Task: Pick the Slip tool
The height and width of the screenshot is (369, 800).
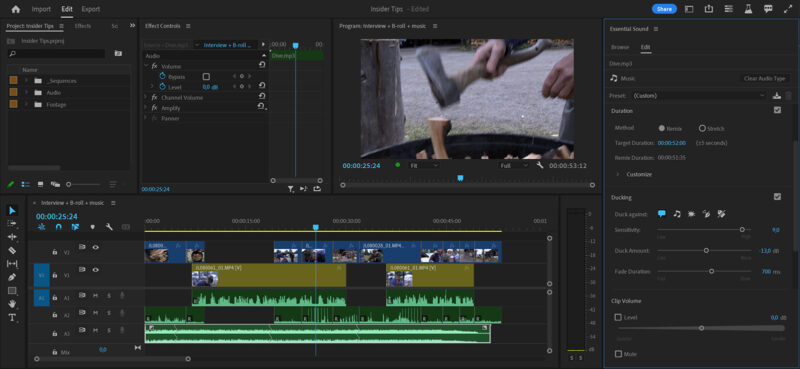Action: (12, 263)
